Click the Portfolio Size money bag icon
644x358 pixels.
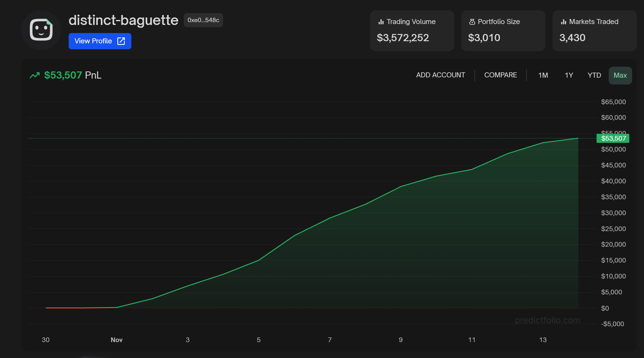472,22
